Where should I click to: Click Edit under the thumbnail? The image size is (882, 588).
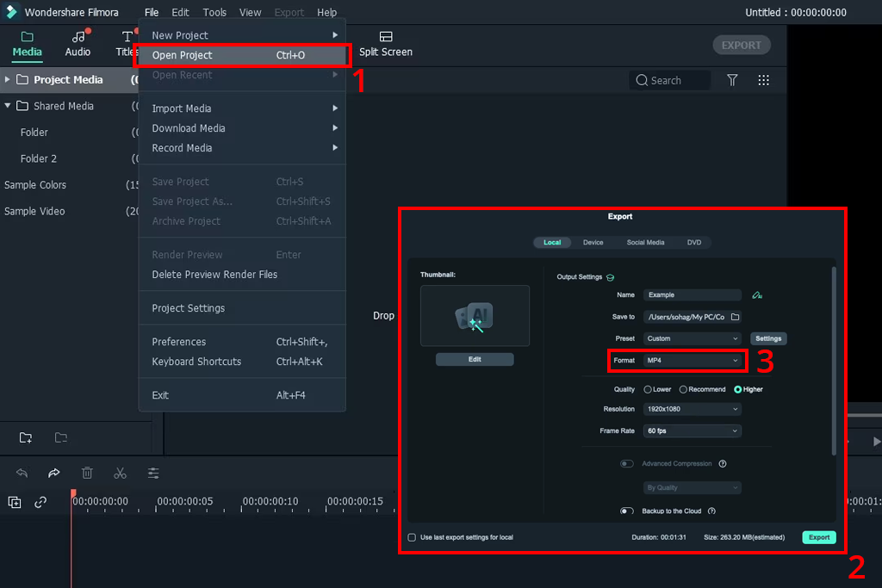(475, 359)
